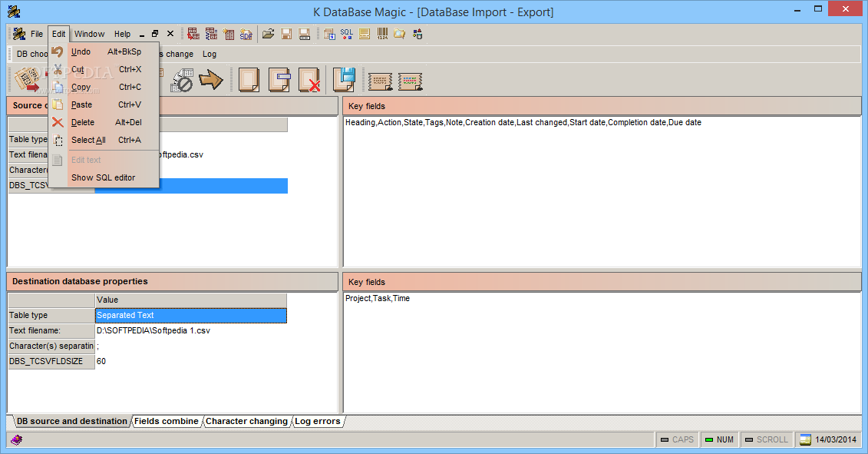Click the table properties icon in top toolbar
This screenshot has height=454, width=868.
(x=329, y=34)
